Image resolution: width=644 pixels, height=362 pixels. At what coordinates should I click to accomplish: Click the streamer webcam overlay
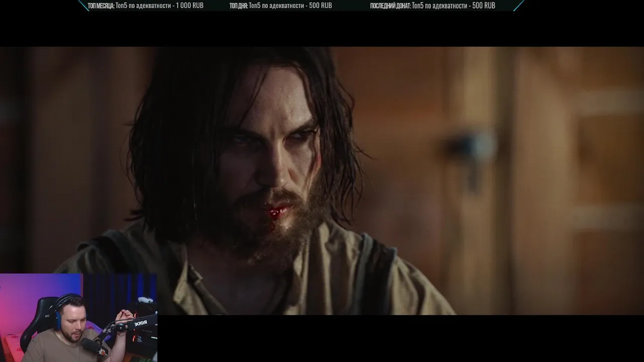pyautogui.click(x=78, y=318)
